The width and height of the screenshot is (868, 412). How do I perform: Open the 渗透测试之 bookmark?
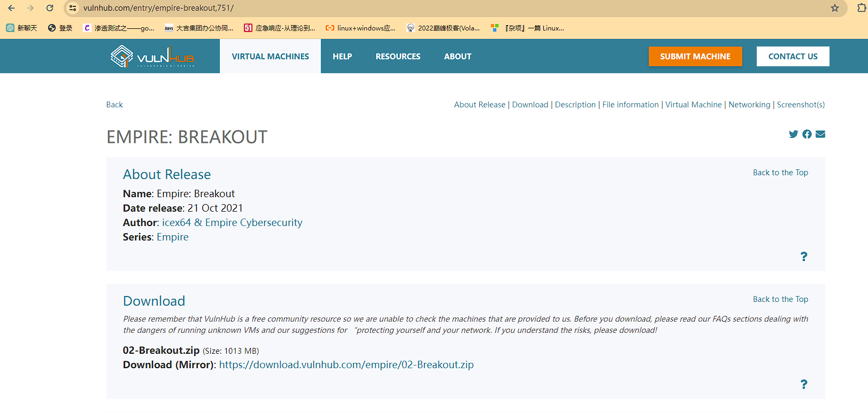[x=119, y=28]
